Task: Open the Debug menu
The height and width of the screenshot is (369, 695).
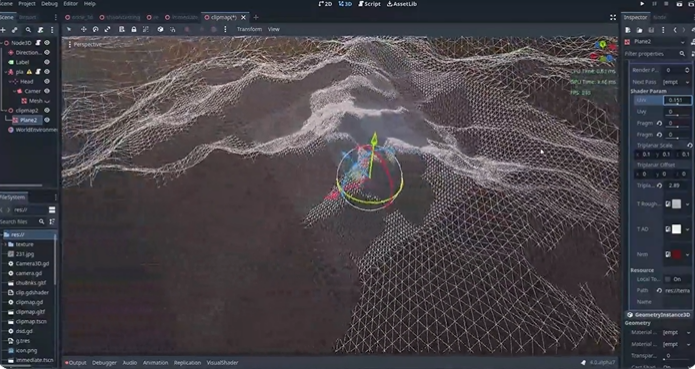Action: (49, 4)
